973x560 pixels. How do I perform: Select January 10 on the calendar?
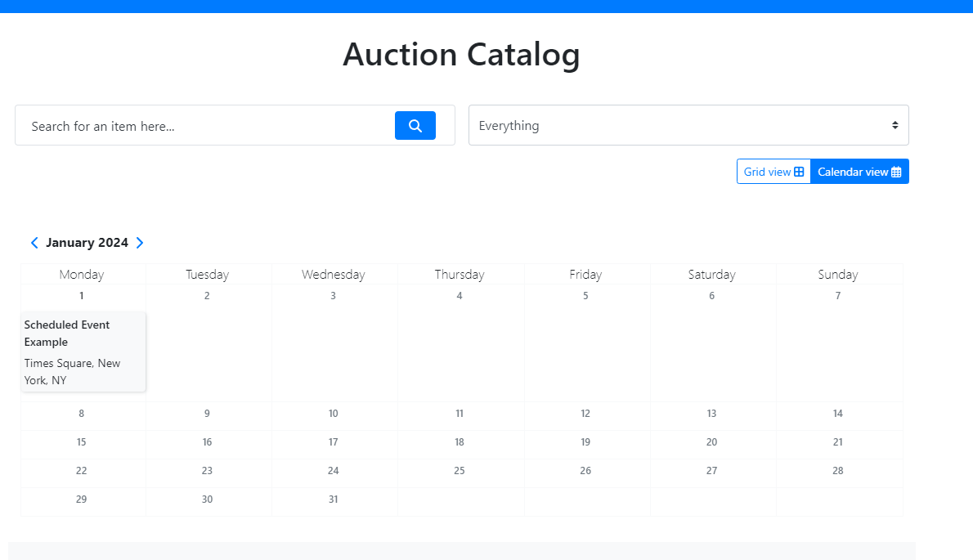(333, 414)
